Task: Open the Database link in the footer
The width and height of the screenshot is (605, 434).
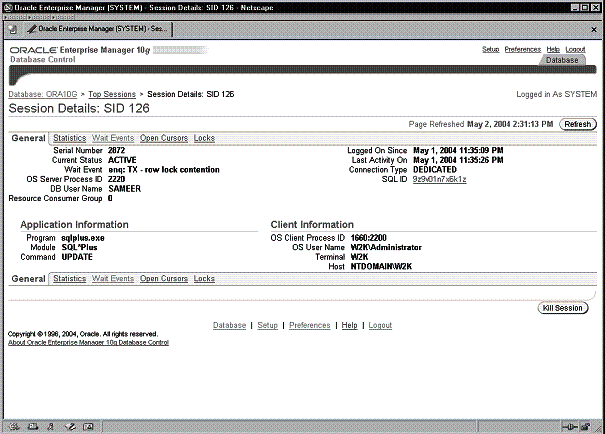Action: pos(229,325)
